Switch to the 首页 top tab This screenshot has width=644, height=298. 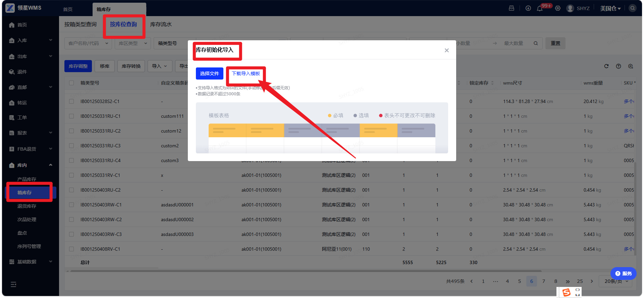coord(68,9)
